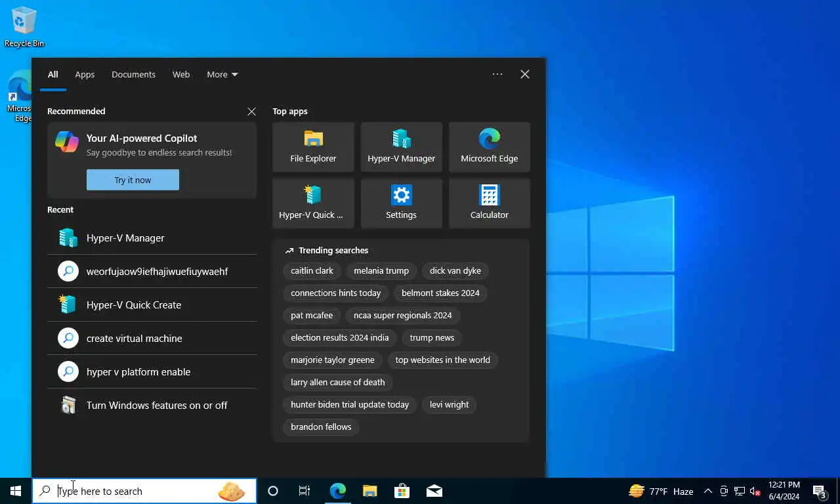840x504 pixels.
Task: Open Task View from the taskbar
Action: click(x=304, y=491)
